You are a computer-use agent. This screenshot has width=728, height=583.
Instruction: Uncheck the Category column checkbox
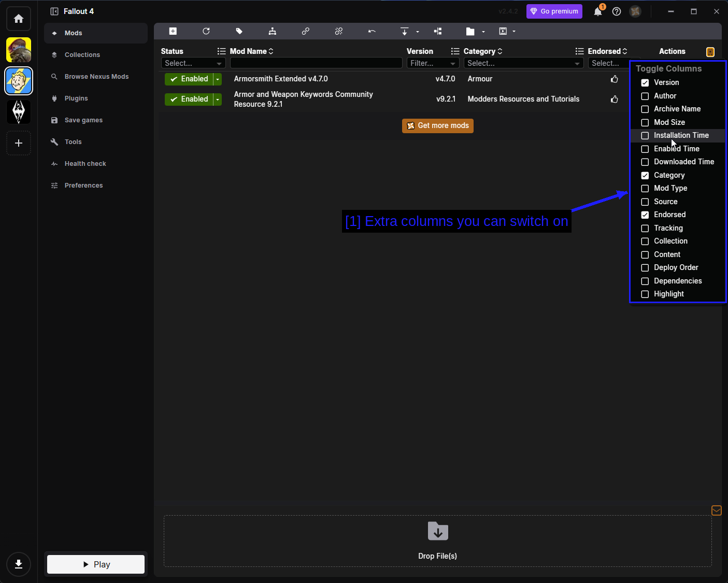point(645,175)
